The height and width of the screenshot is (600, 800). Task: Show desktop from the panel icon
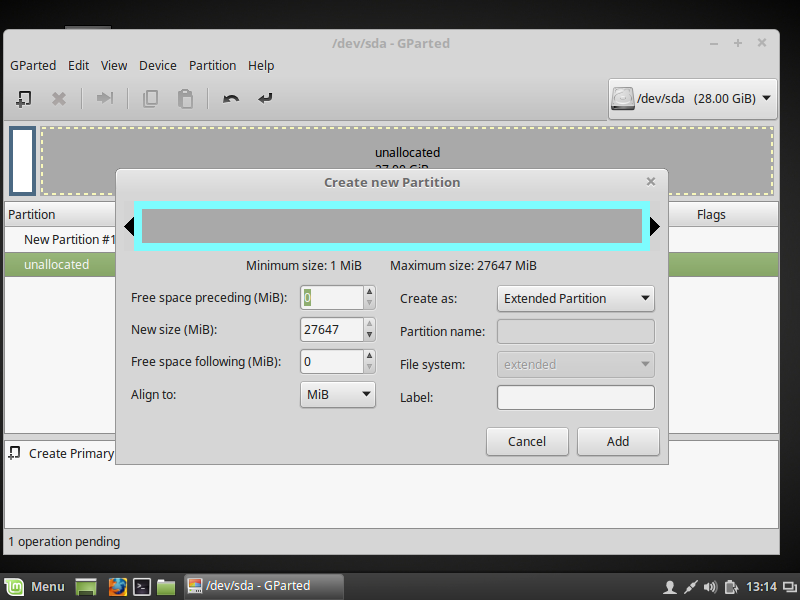tap(86, 587)
